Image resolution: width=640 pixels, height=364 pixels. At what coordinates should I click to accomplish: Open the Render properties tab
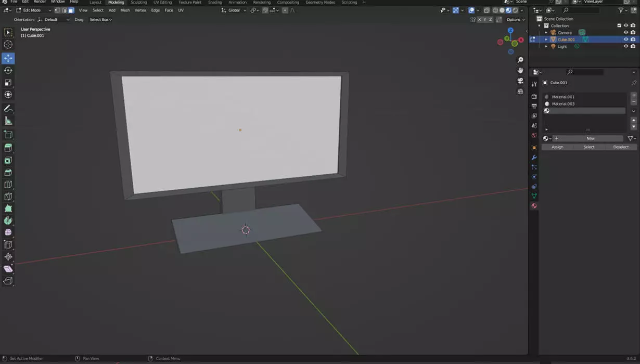534,96
